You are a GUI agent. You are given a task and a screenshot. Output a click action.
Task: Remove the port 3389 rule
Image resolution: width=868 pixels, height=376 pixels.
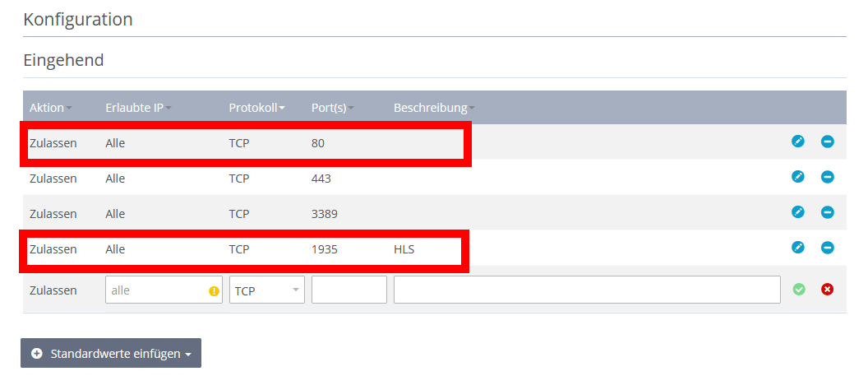tap(827, 212)
